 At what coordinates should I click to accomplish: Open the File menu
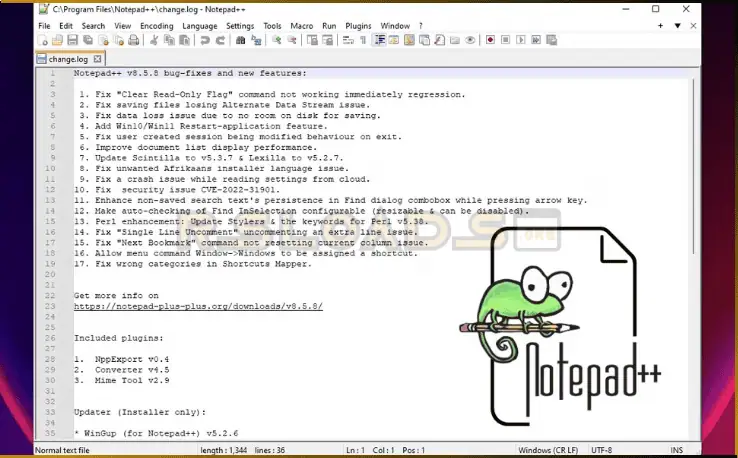click(44, 26)
